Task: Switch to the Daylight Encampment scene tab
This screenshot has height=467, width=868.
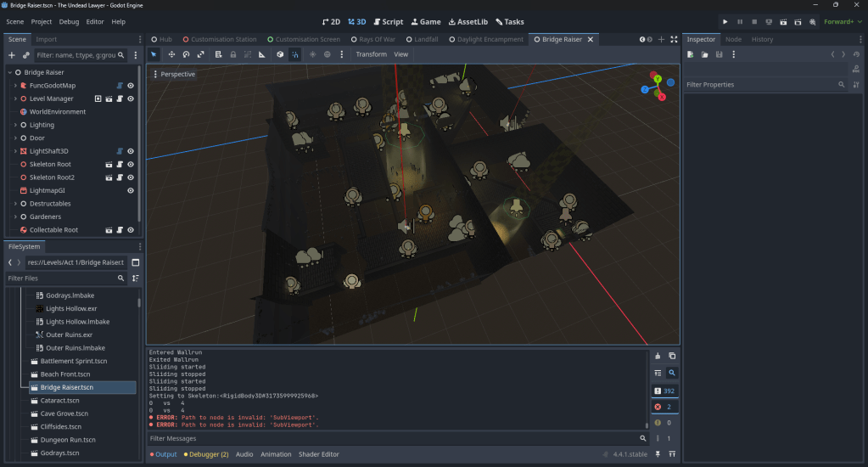Action: click(485, 39)
